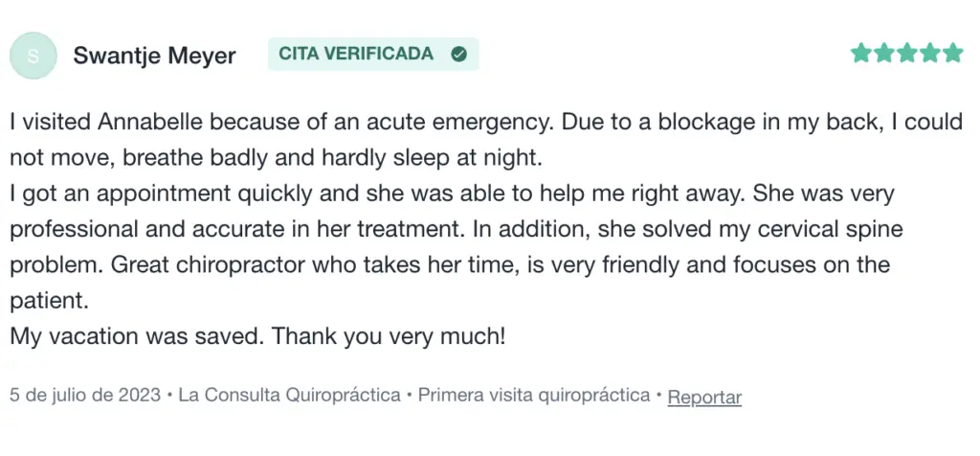
Task: Click the "CITA VERIFICADA" badge label
Action: click(356, 55)
